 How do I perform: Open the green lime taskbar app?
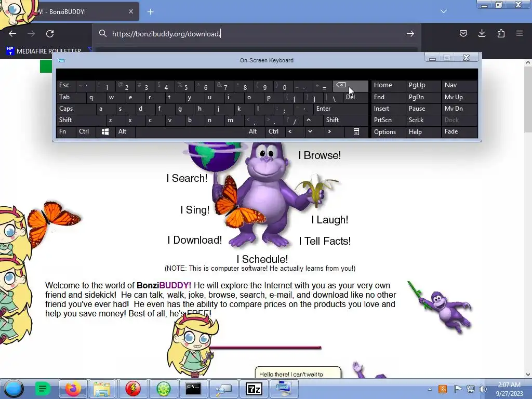[x=163, y=389]
